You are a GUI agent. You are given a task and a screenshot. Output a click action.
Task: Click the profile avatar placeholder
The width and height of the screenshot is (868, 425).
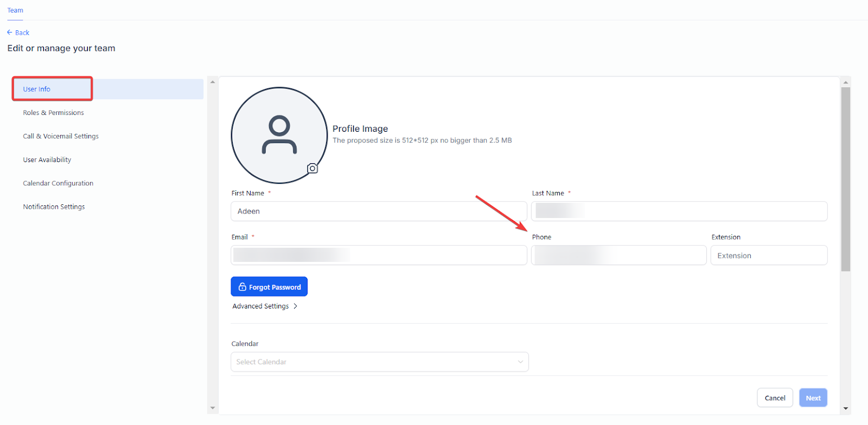(279, 135)
